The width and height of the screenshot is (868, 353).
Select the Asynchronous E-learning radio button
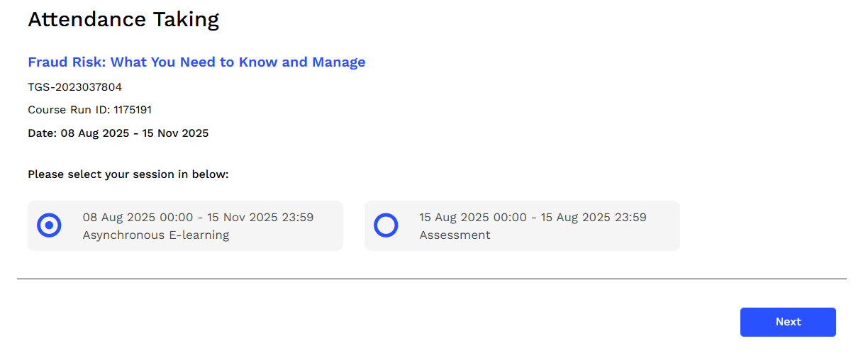[x=49, y=225]
